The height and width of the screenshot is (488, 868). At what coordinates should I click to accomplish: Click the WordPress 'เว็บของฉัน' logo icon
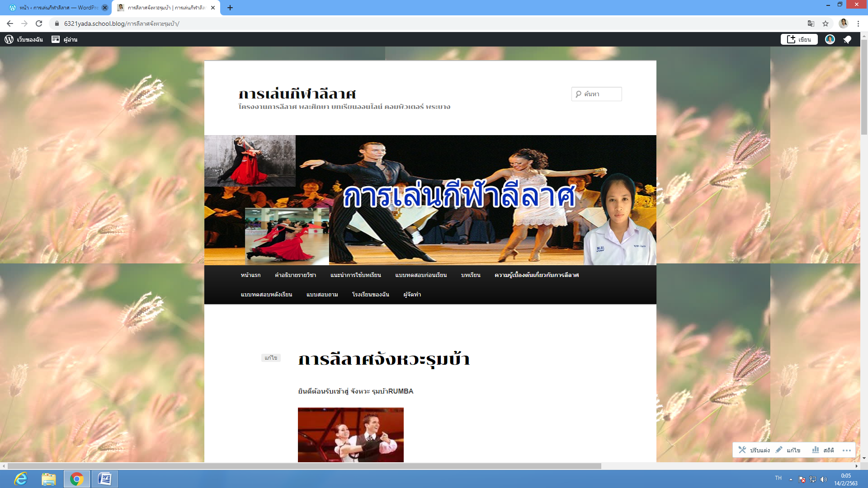(x=9, y=39)
